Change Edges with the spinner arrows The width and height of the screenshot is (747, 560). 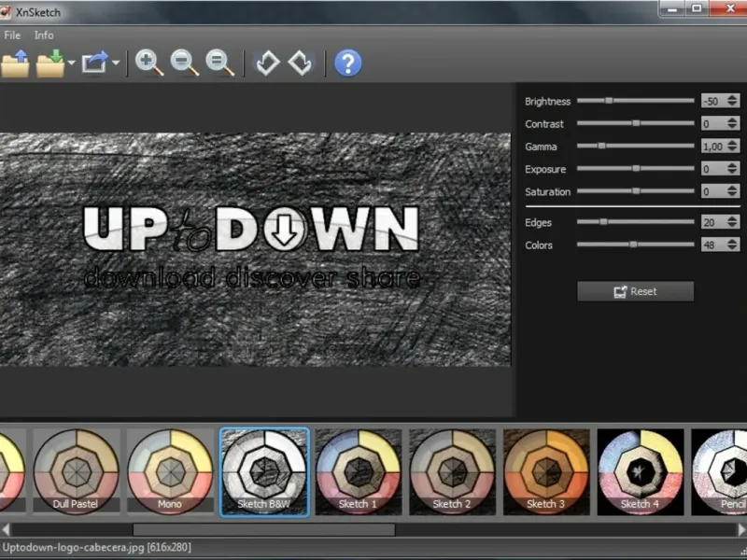pyautogui.click(x=733, y=222)
